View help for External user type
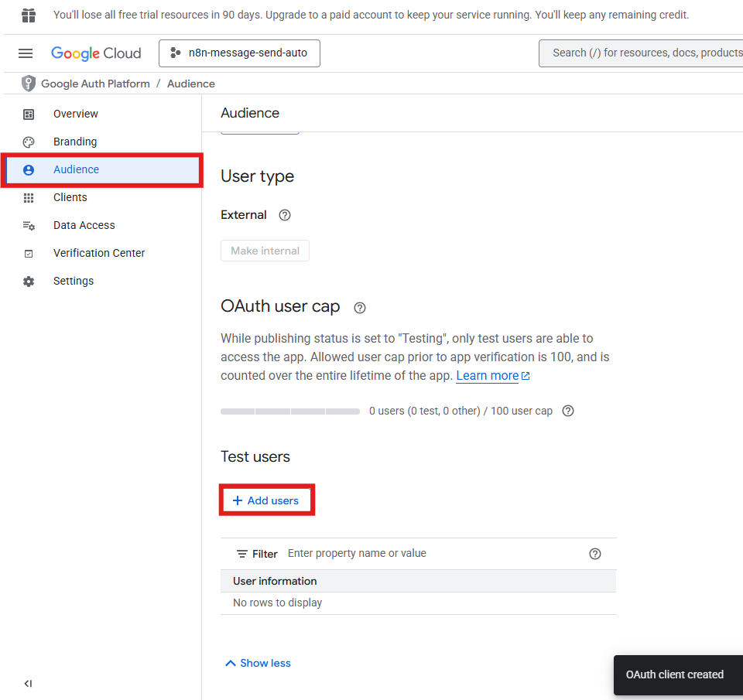743x700 pixels. coord(284,214)
